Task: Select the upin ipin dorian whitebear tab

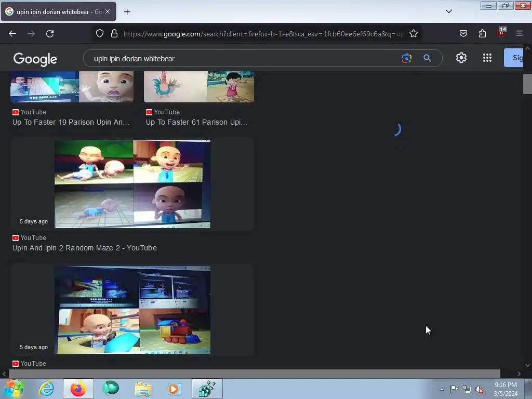Action: [58, 11]
